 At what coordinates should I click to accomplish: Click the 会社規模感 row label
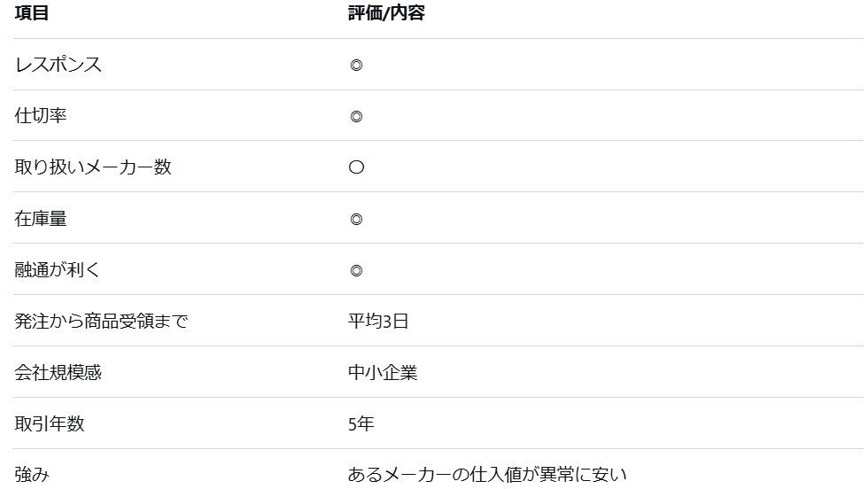coord(58,373)
